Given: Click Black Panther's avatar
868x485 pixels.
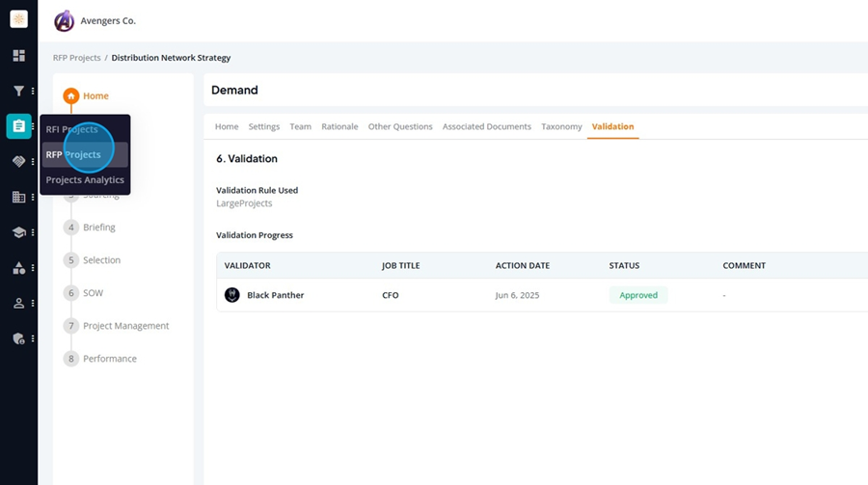Looking at the screenshot, I should 231,295.
